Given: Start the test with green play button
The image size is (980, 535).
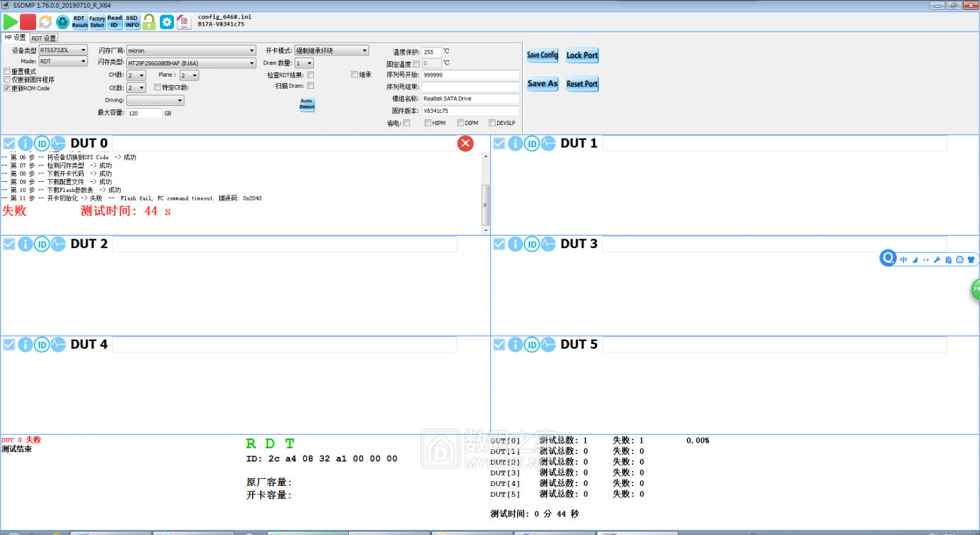Looking at the screenshot, I should pos(11,22).
